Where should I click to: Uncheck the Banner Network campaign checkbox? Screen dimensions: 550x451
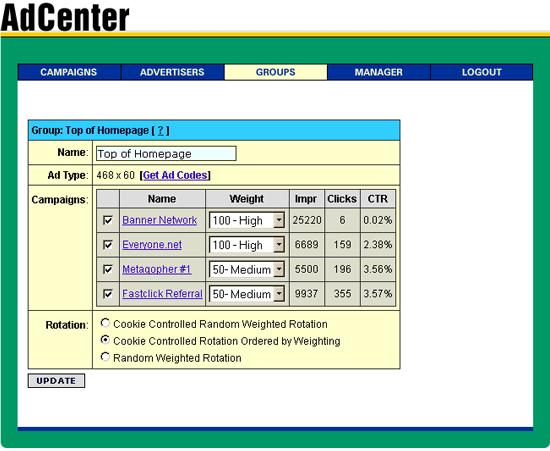[x=108, y=220]
